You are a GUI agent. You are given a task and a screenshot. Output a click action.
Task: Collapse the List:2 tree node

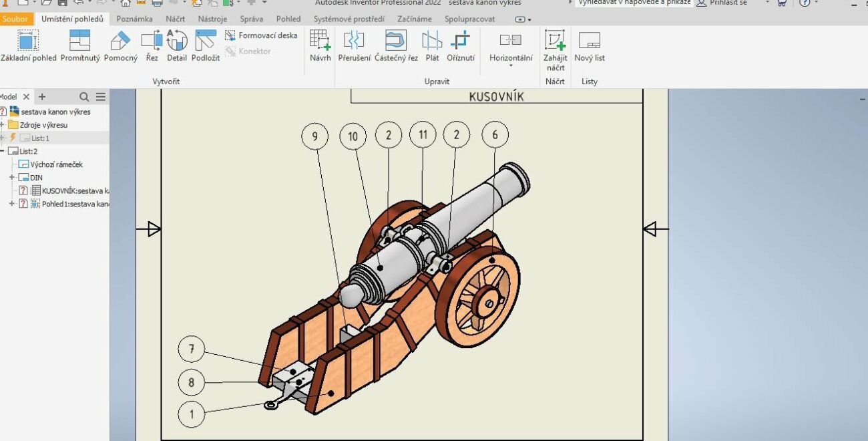[x=3, y=152]
